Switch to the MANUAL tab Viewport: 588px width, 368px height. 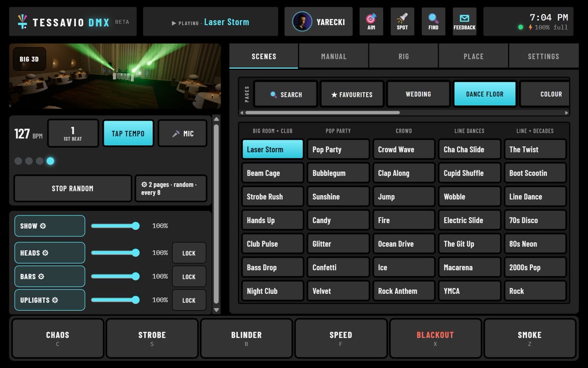click(x=334, y=56)
